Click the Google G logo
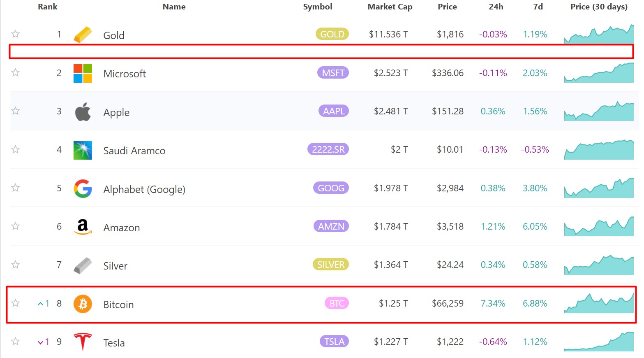The image size is (644, 358). click(83, 188)
